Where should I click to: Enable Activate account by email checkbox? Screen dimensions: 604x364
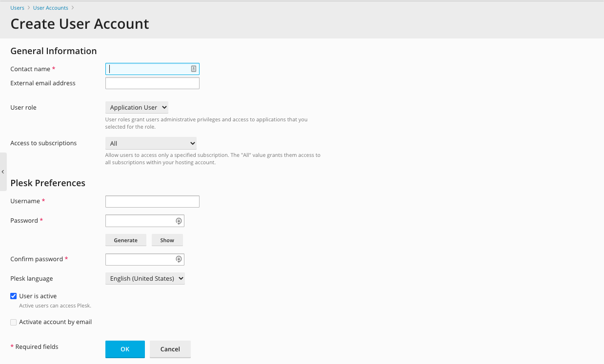pos(14,322)
